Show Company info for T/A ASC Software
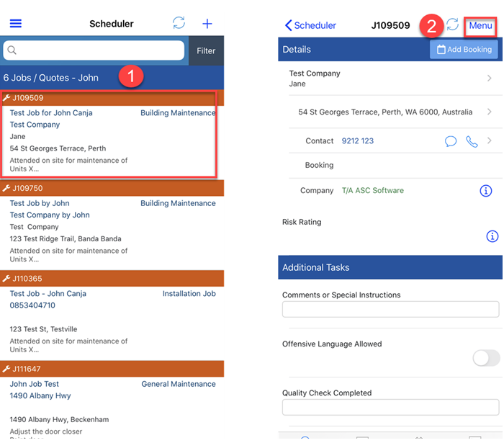This screenshot has height=443, width=504. pyautogui.click(x=485, y=191)
